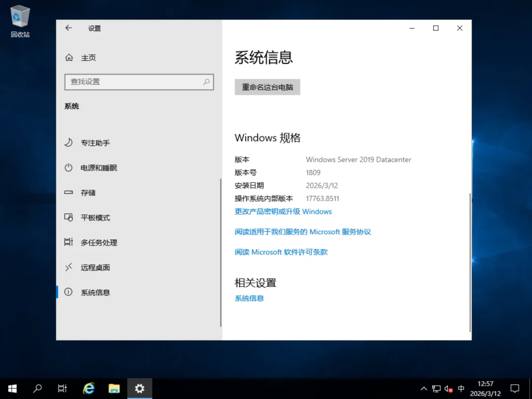The height and width of the screenshot is (399, 532).
Task: Select the 远程桌面 icon
Action: 68,267
